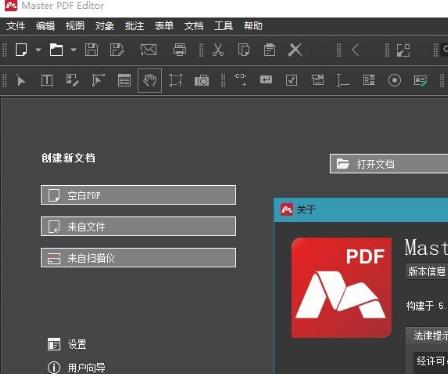Open 设置 on the start page
This screenshot has width=448, height=374.
click(67, 344)
